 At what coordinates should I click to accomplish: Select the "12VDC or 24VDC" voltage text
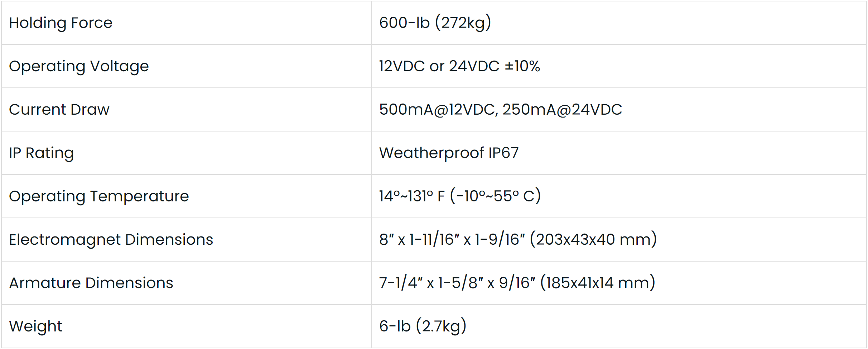tap(439, 66)
